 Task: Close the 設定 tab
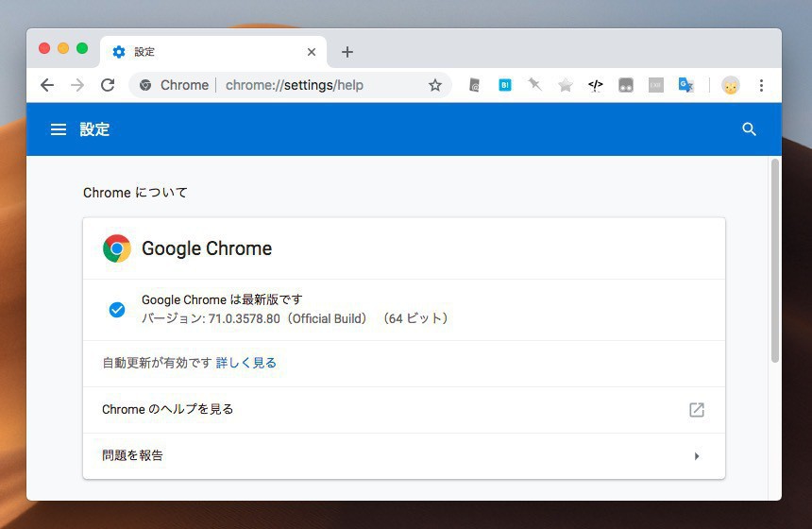pyautogui.click(x=312, y=52)
